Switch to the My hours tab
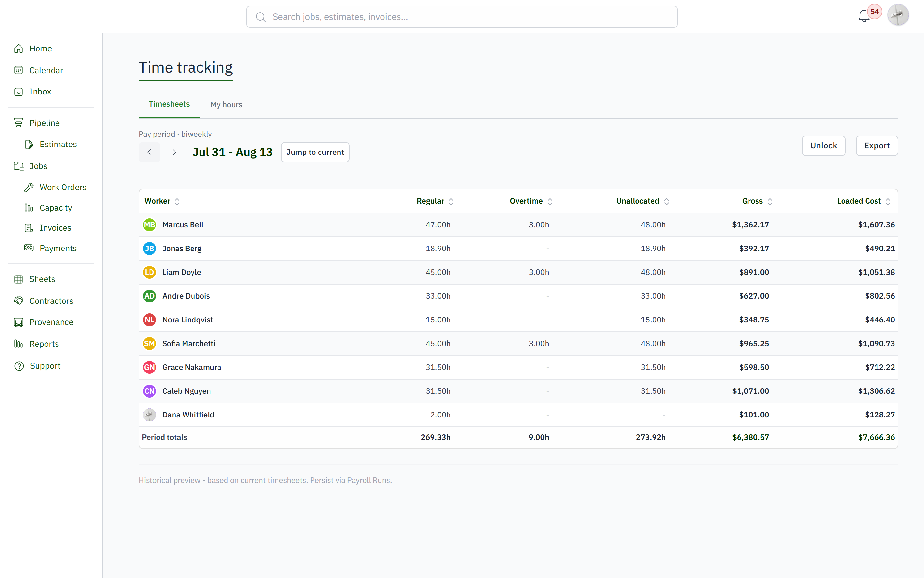This screenshot has height=578, width=924. click(x=226, y=105)
